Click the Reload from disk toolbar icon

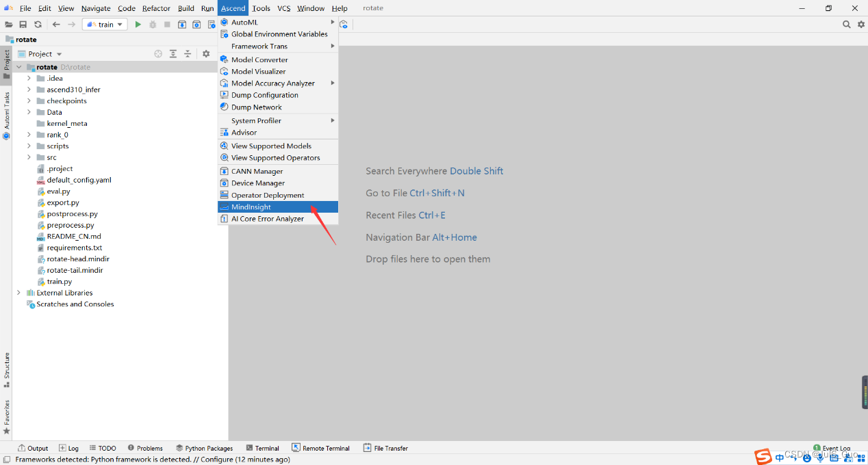point(38,25)
